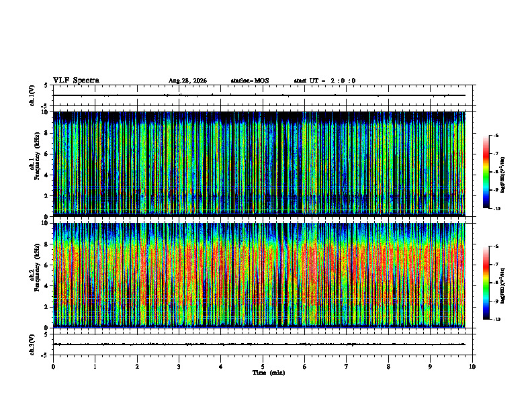Click the 4 kHz tick on ch.2 spectrogram
The image size is (532, 411).
click(x=47, y=286)
